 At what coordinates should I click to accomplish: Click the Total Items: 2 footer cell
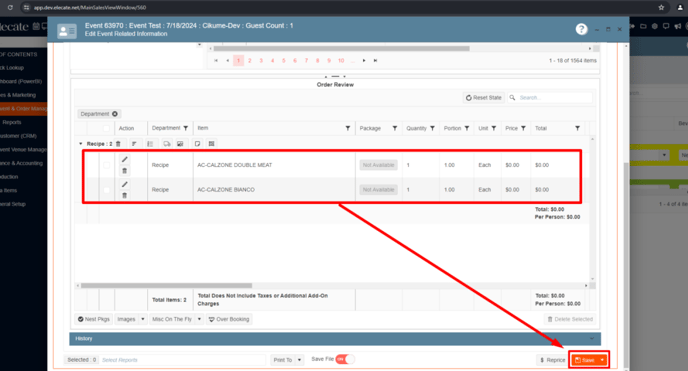coord(169,300)
